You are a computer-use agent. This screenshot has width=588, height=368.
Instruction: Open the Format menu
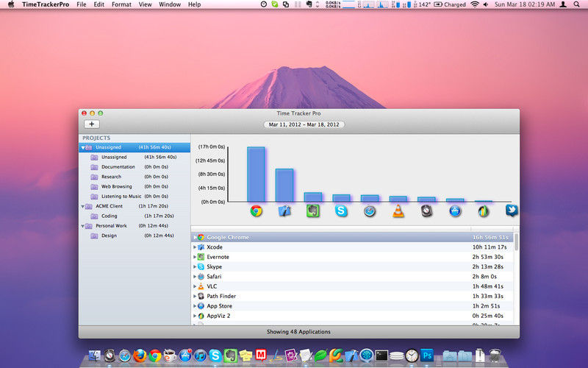[121, 4]
